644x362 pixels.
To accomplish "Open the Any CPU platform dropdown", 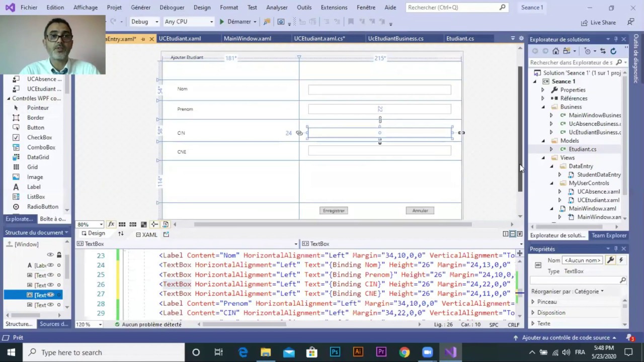I will [189, 22].
